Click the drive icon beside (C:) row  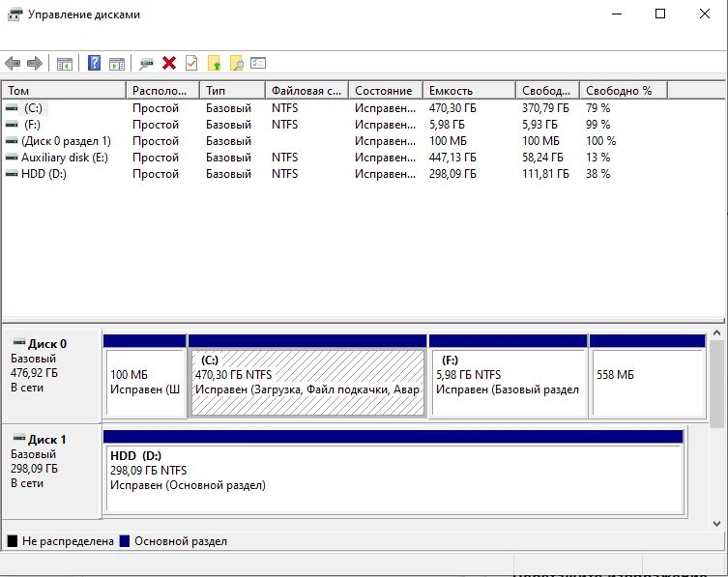[12, 108]
